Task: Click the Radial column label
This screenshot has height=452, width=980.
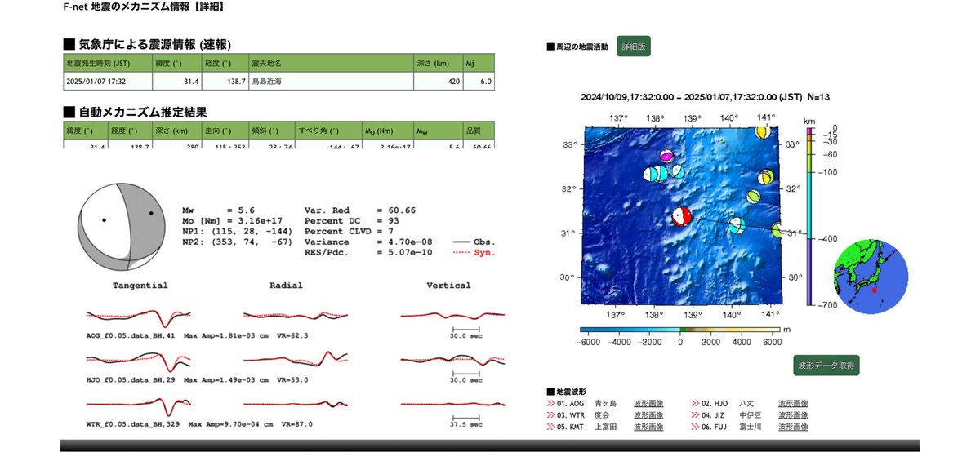Action: [286, 286]
